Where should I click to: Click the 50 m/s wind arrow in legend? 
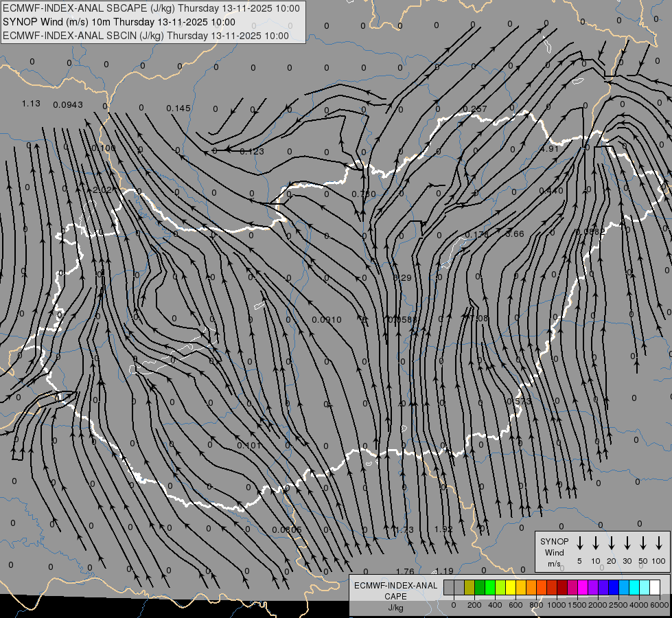click(643, 542)
